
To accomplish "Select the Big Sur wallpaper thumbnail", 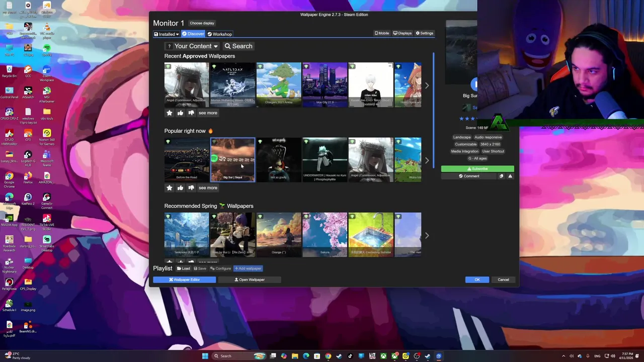I will [232, 159].
